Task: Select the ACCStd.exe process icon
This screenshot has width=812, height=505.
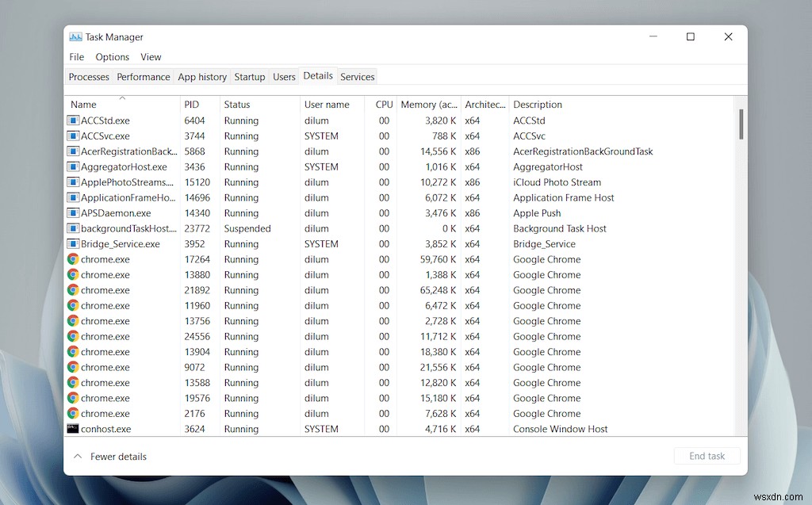Action: coord(72,120)
